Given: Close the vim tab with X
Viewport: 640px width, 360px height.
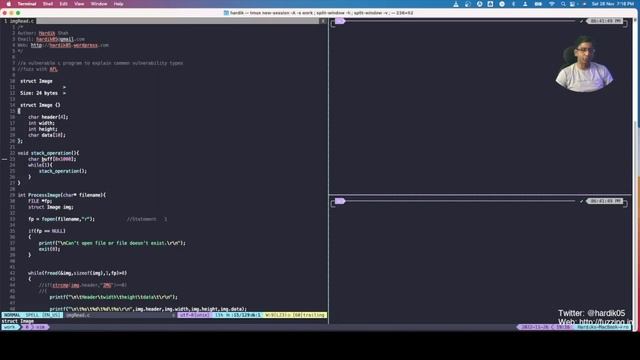Looking at the screenshot, I should tap(322, 21).
